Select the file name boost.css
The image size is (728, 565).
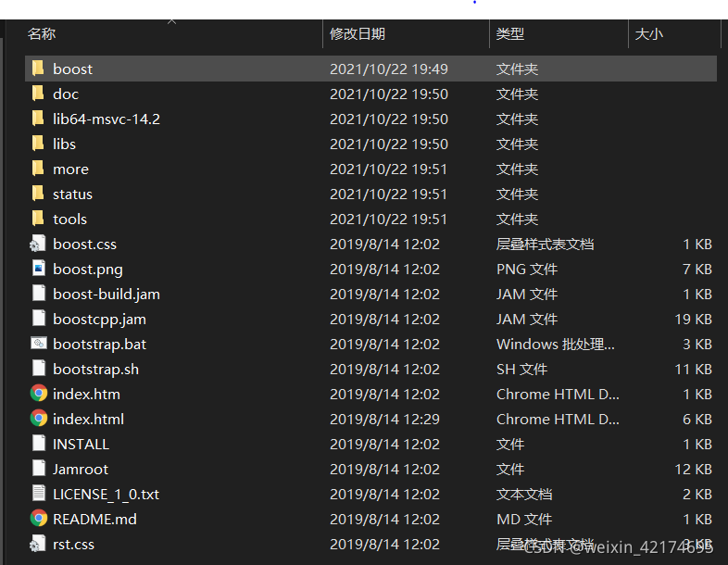(84, 245)
